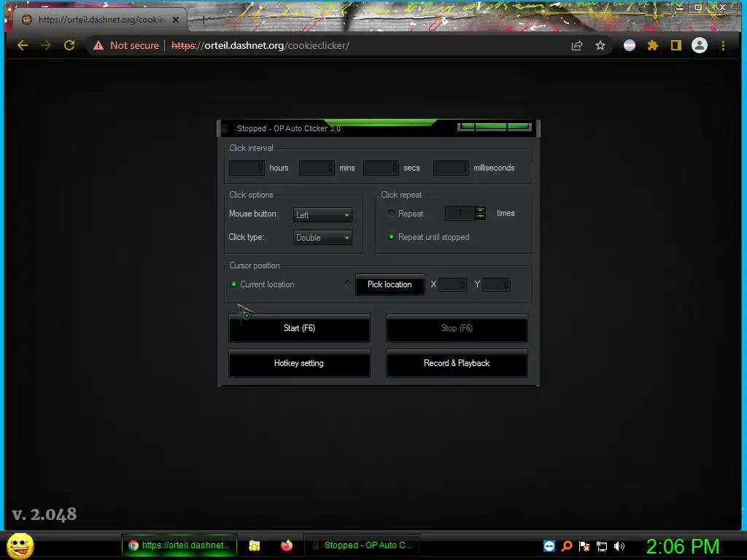Click the browser forward arrow

point(46,45)
